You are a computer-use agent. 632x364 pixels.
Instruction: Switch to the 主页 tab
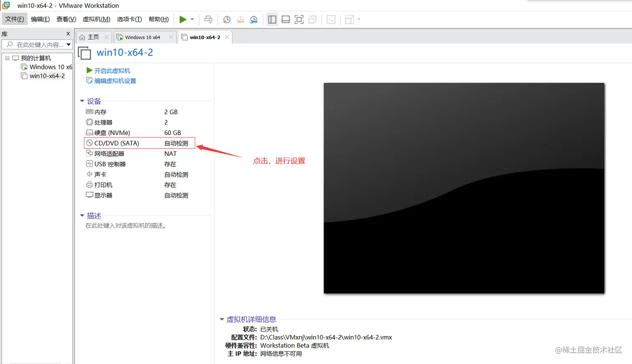94,37
